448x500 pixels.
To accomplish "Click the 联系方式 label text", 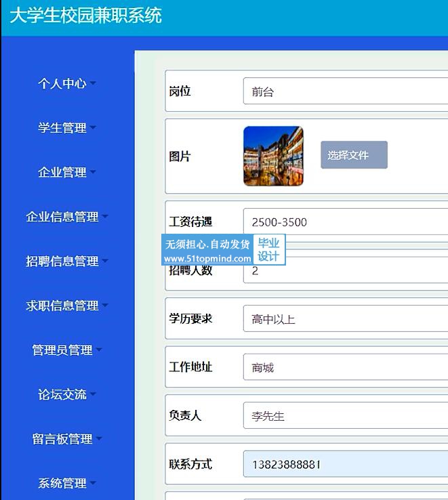I will point(190,464).
